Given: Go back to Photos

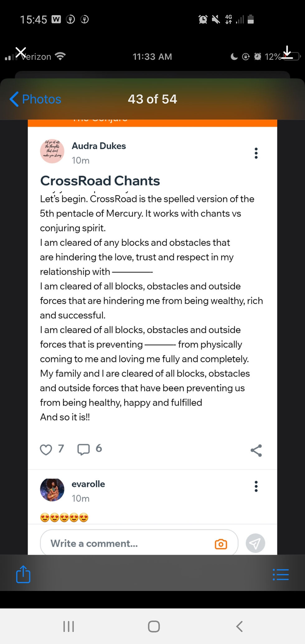Looking at the screenshot, I should pyautogui.click(x=35, y=99).
